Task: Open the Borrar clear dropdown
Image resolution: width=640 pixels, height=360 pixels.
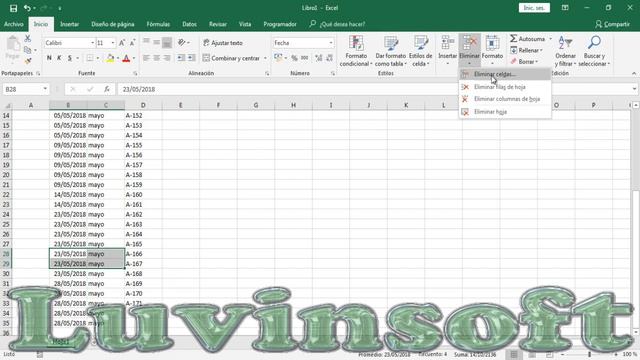Action: (x=524, y=62)
